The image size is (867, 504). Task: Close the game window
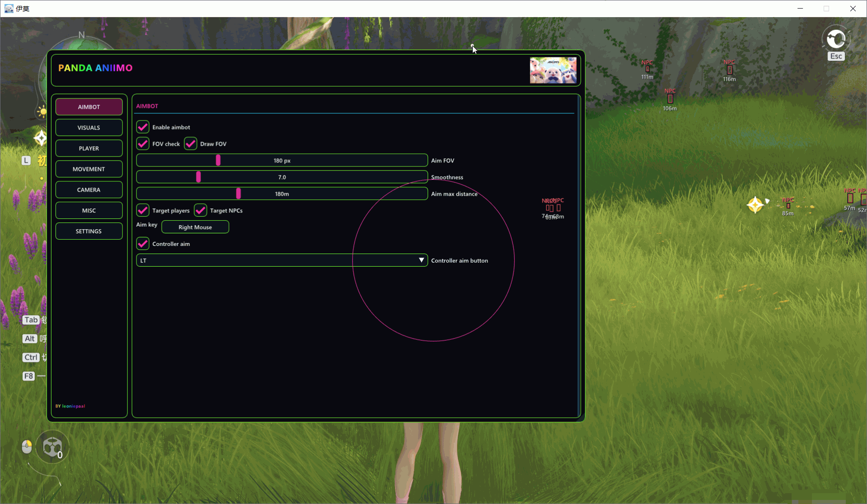click(853, 9)
